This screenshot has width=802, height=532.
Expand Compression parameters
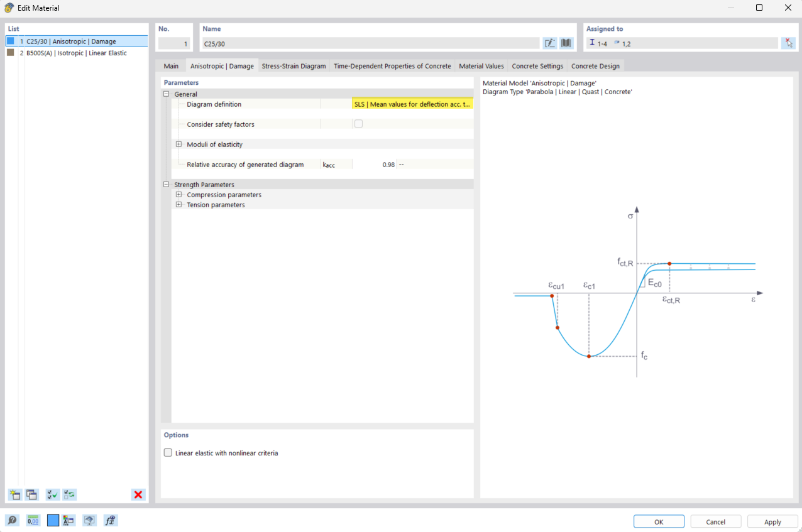point(179,194)
